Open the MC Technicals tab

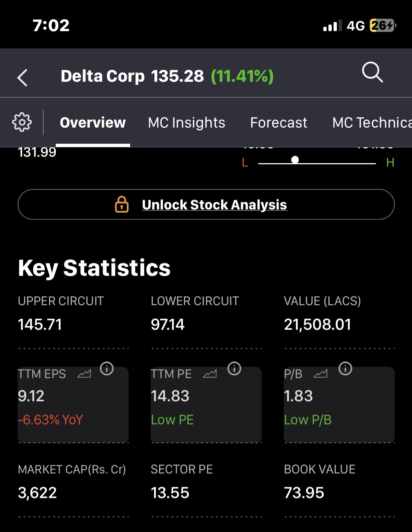coord(371,122)
